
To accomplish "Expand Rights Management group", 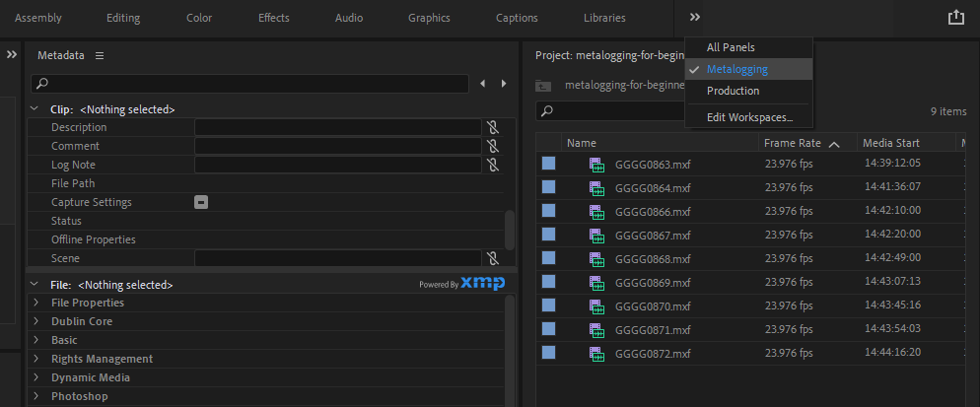I will point(36,359).
